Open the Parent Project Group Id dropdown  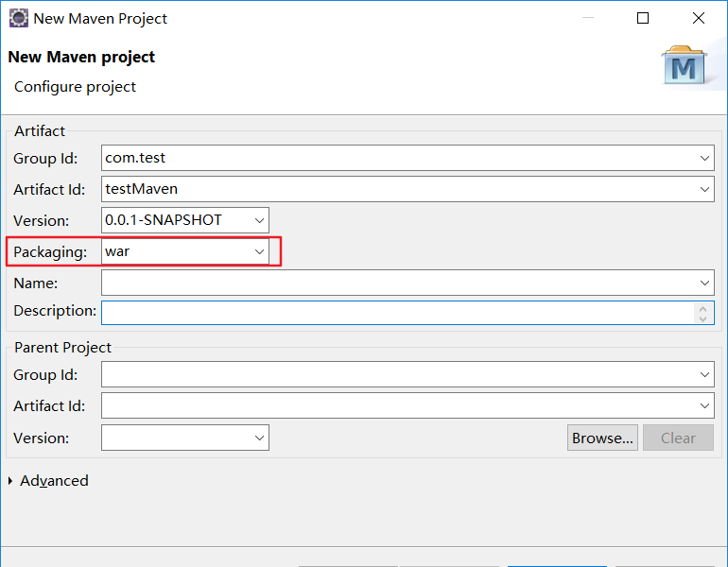click(704, 374)
